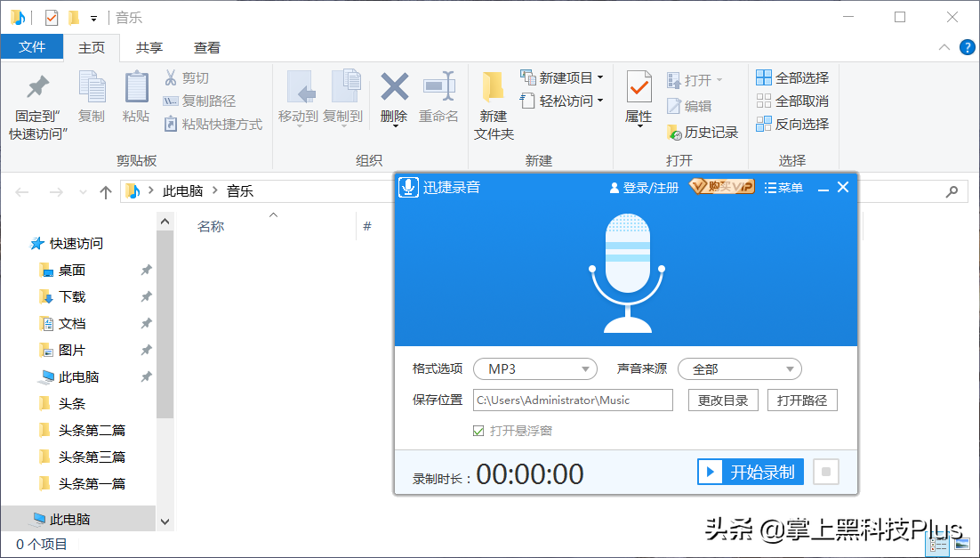Open Downloads in Quick access
This screenshot has width=980, height=558.
pos(71,297)
